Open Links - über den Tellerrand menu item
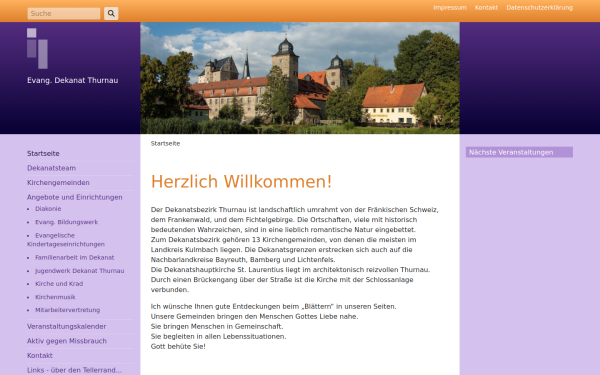 74,370
